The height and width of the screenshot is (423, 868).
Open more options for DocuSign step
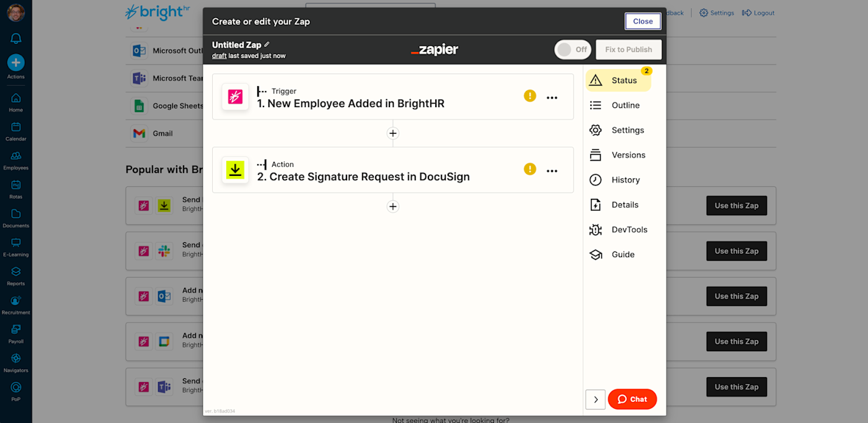pyautogui.click(x=552, y=170)
